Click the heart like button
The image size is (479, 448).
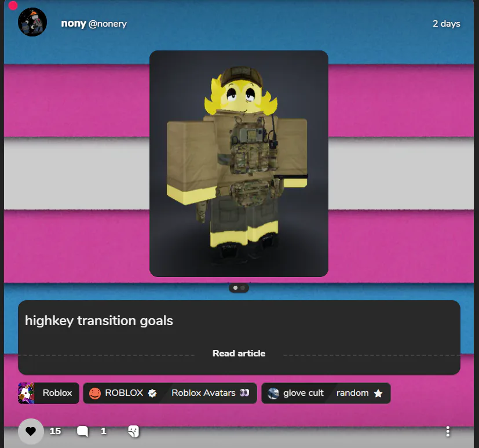(31, 431)
